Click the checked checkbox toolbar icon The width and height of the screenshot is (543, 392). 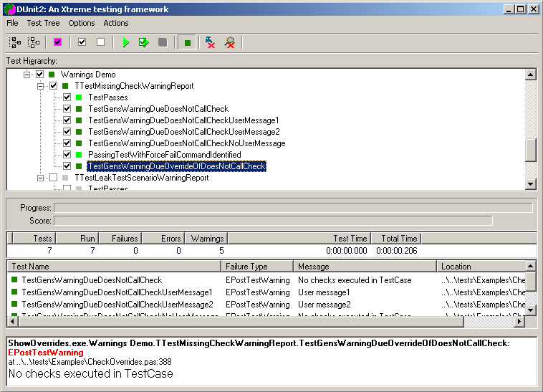pyautogui.click(x=82, y=42)
